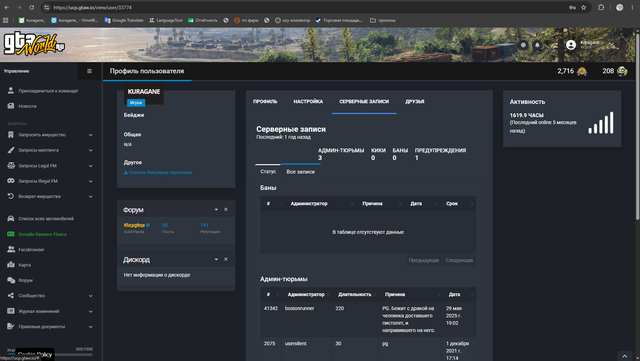Click the Возврат имущества history icon

11,196
